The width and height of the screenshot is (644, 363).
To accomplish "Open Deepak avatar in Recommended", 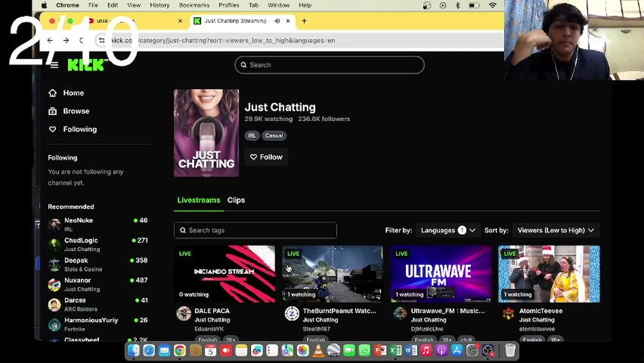I will point(54,264).
